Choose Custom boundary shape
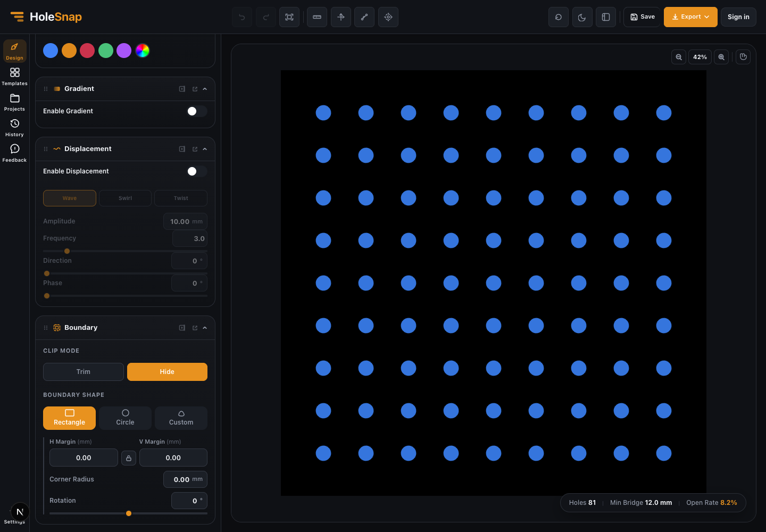This screenshot has width=766, height=532. 181,418
